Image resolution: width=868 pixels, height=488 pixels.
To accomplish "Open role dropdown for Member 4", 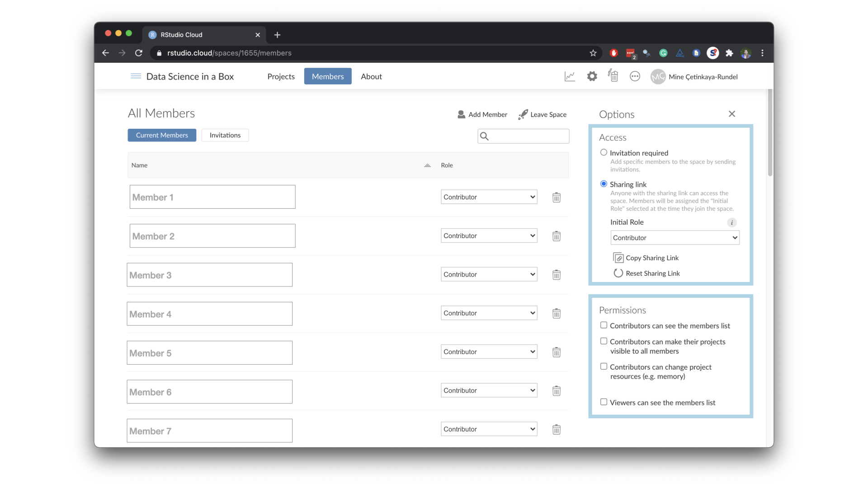I will (489, 313).
